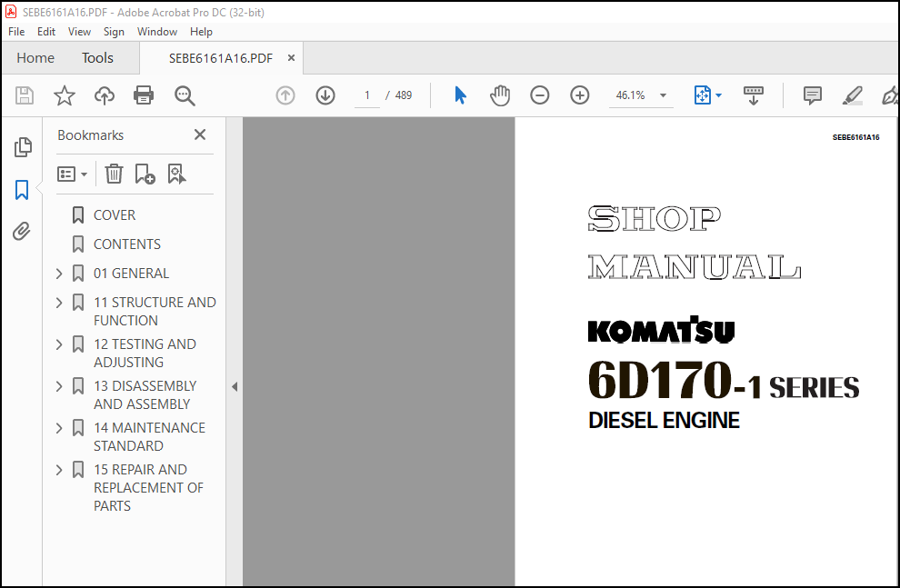Screen dimensions: 900x588
Task: Add a comment with speech bubble icon
Action: coord(812,95)
